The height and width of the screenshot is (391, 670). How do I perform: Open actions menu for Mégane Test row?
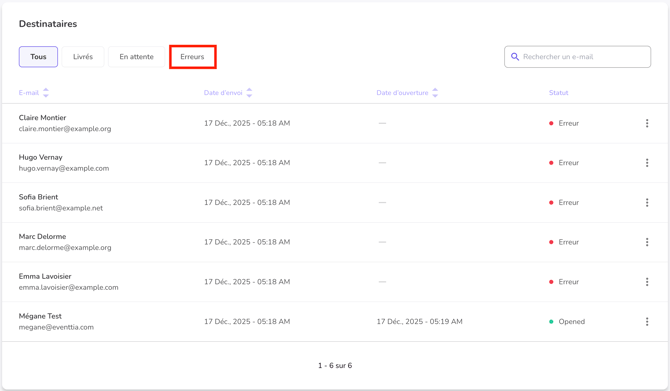pyautogui.click(x=646, y=321)
